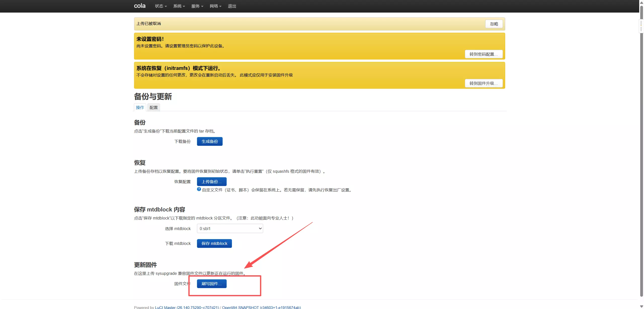Click scrollbar up arrow
This screenshot has height=309, width=644.
[641, 2]
